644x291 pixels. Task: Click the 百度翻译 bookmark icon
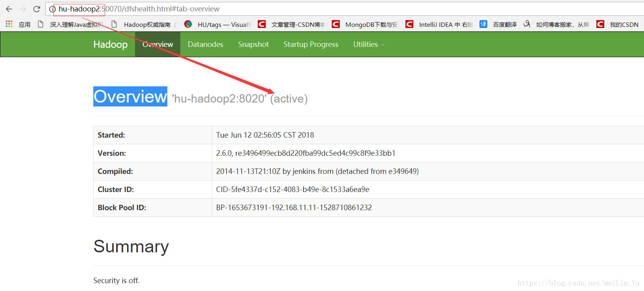click(x=483, y=24)
